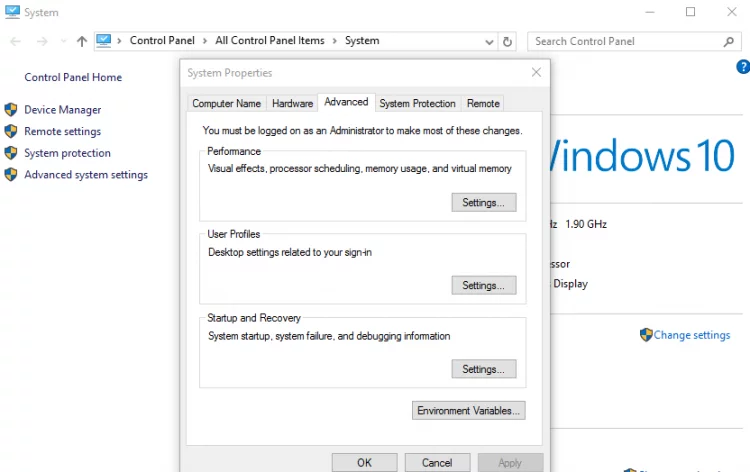Open Performance Settings button
750x472 pixels.
click(x=484, y=202)
